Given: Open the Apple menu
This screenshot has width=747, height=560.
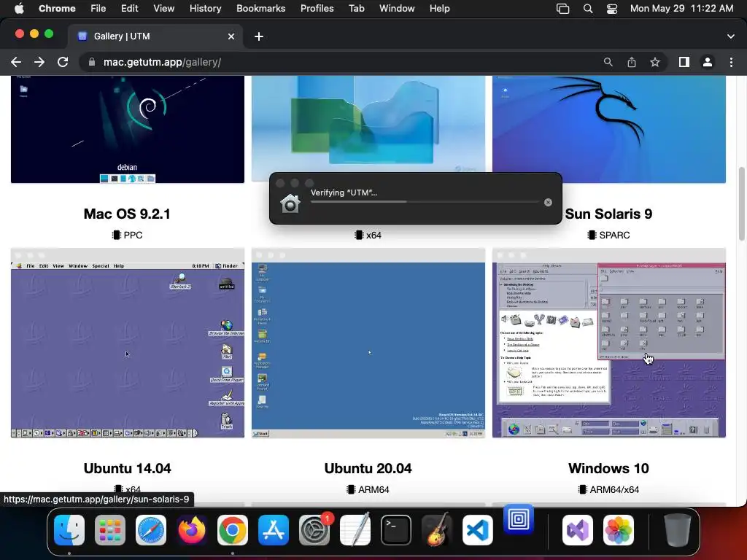Looking at the screenshot, I should point(19,8).
